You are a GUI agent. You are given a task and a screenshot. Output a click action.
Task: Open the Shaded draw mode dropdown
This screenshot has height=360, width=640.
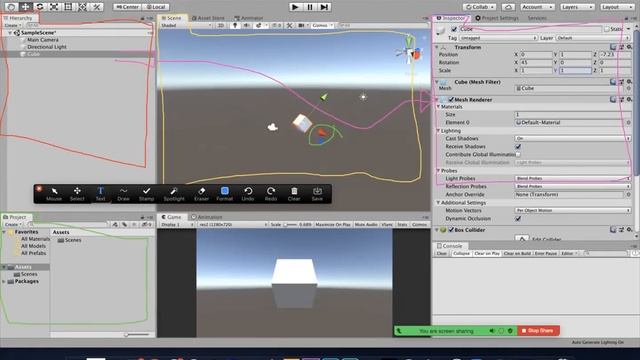point(187,25)
